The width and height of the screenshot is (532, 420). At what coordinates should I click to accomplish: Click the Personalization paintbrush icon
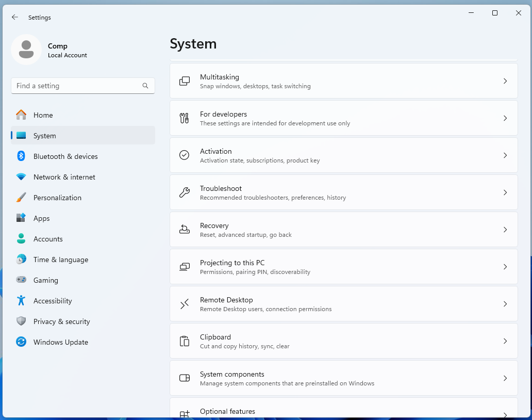click(x=21, y=198)
